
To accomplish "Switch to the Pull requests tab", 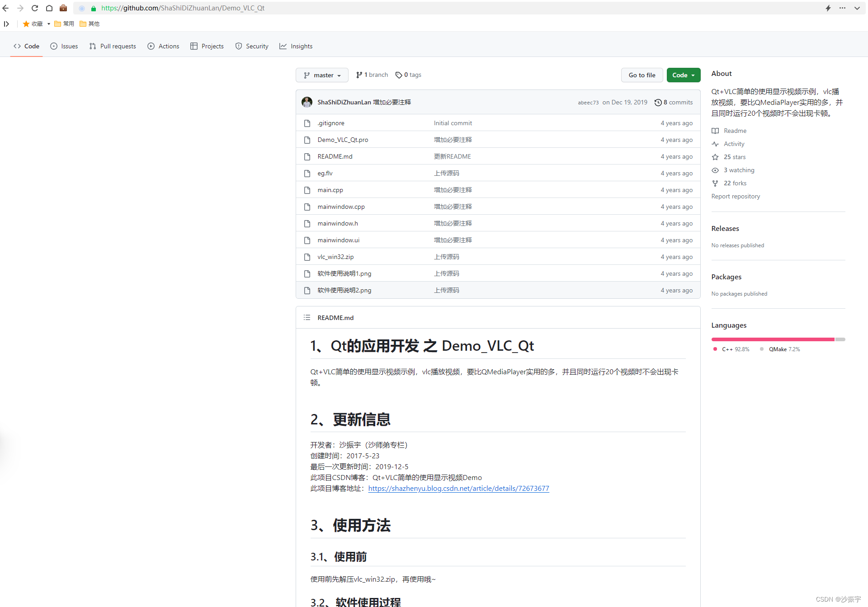I will pyautogui.click(x=113, y=46).
